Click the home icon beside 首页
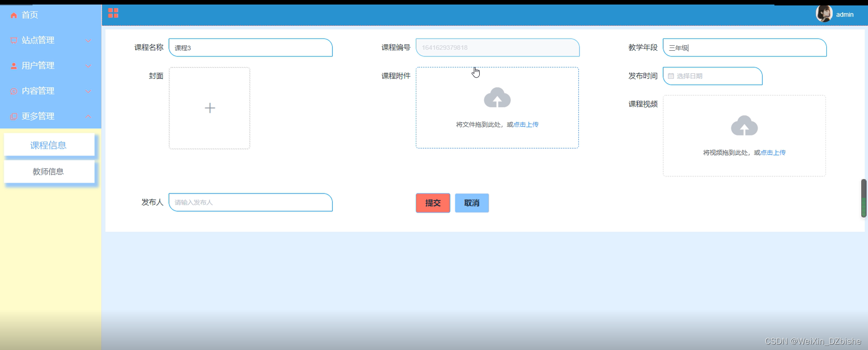 14,15
